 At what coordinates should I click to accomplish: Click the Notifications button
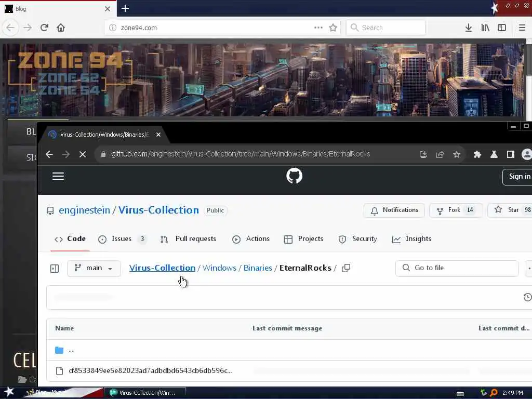pyautogui.click(x=394, y=210)
